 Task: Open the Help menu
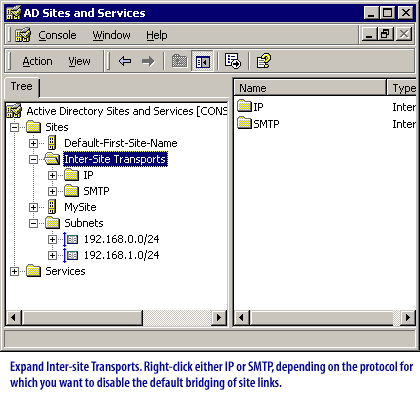157,35
